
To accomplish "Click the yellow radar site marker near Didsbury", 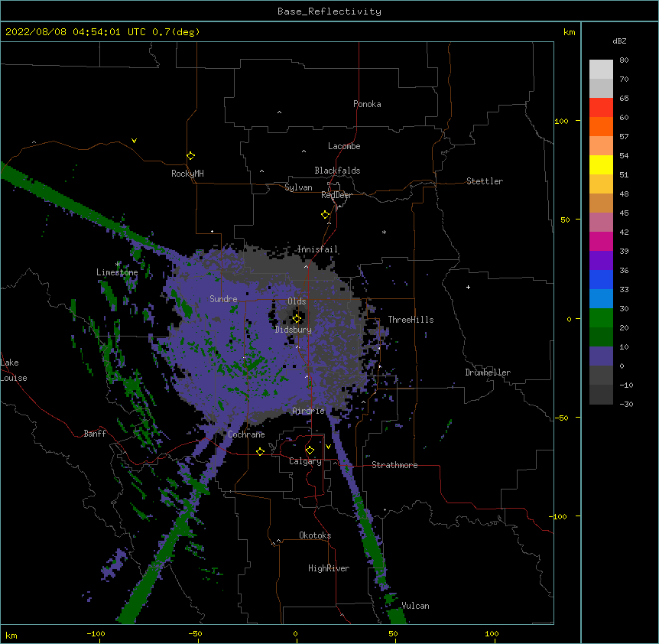I will (x=297, y=319).
